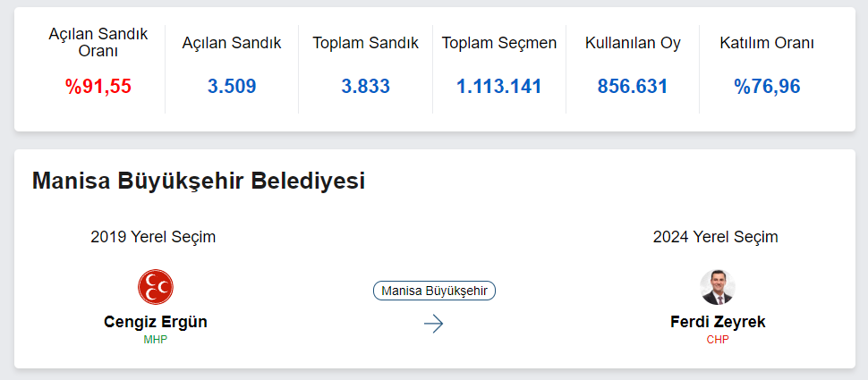The image size is (868, 380).
Task: Click the Toplam Seçmen value 1.113.141
Action: pyautogui.click(x=499, y=87)
